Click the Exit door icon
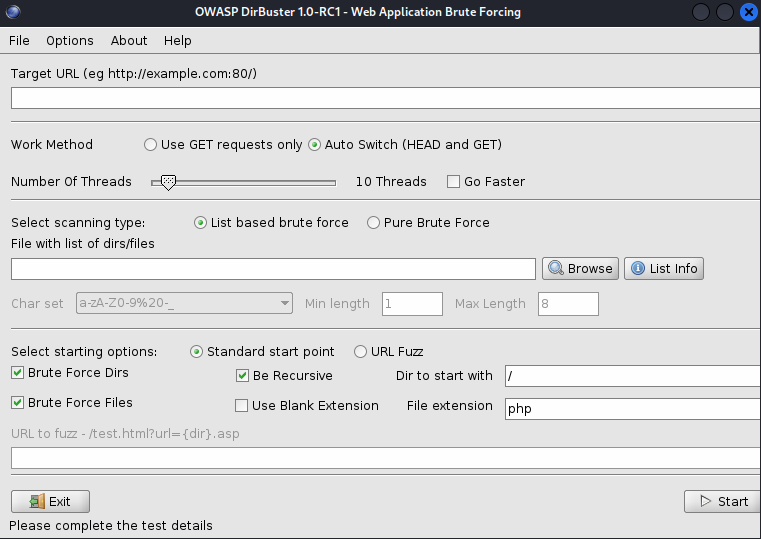Screen dimensions: 761x539 [36, 501]
